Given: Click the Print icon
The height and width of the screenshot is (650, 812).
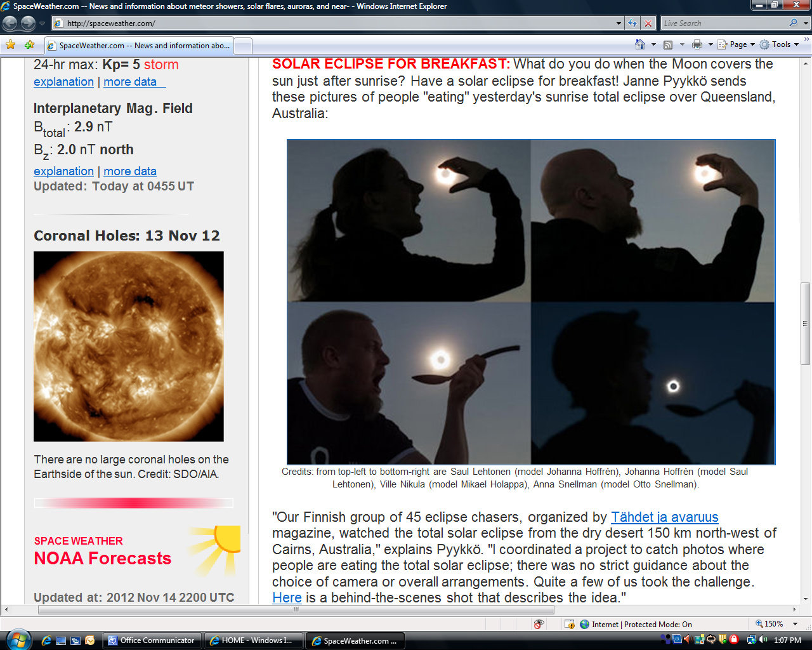Looking at the screenshot, I should click(x=697, y=44).
